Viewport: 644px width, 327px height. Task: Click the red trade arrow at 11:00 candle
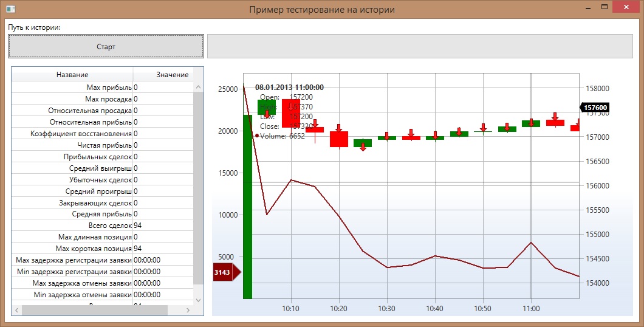point(531,123)
